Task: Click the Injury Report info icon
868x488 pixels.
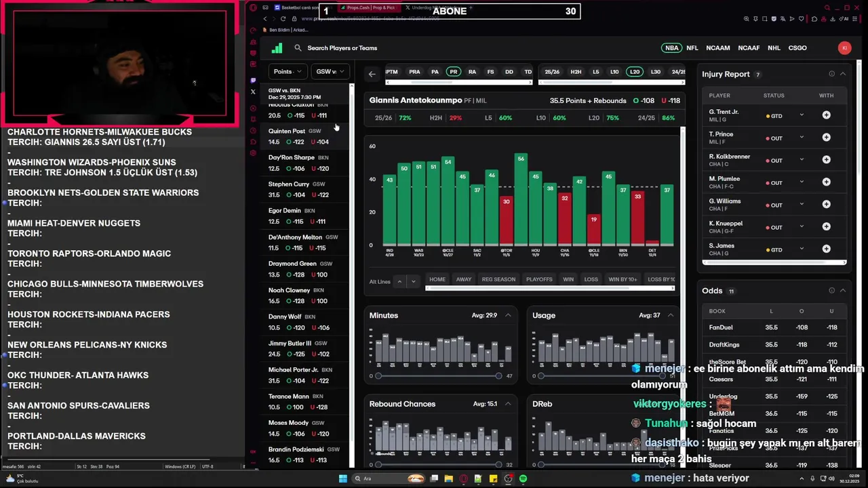Action: click(831, 74)
